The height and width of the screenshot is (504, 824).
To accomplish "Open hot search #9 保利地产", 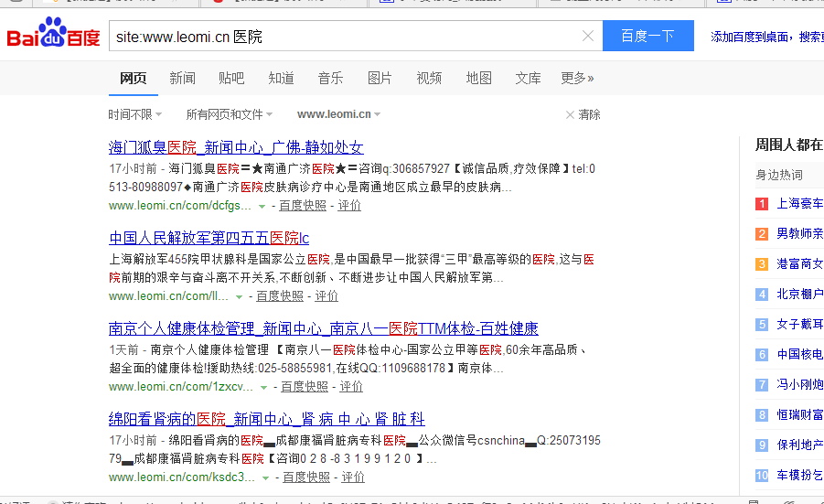I will (800, 445).
